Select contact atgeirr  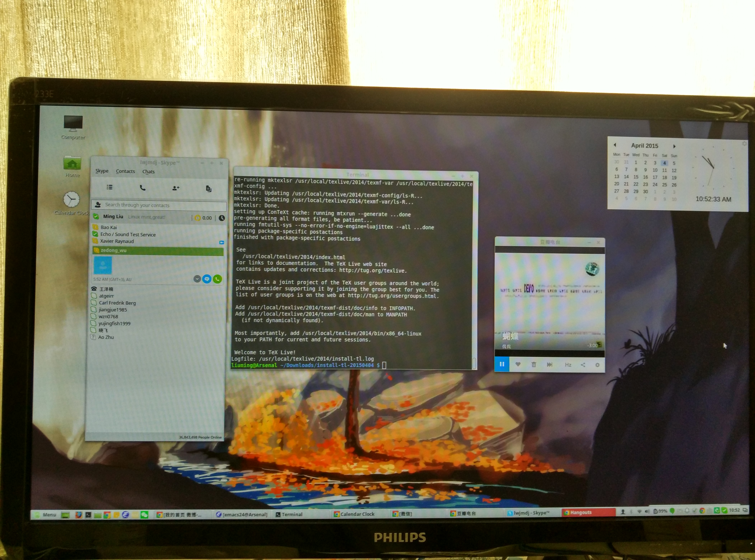106,296
